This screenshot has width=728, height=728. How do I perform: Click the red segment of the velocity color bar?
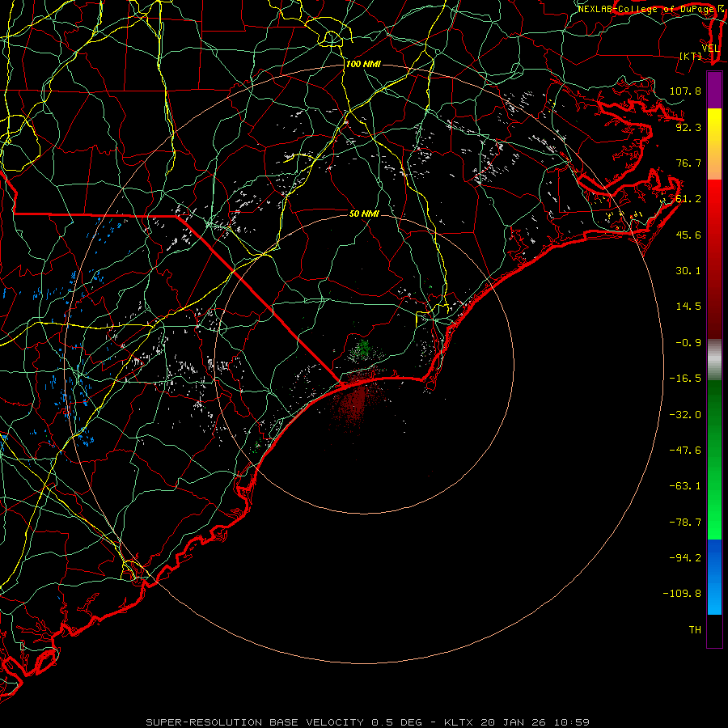click(x=714, y=259)
